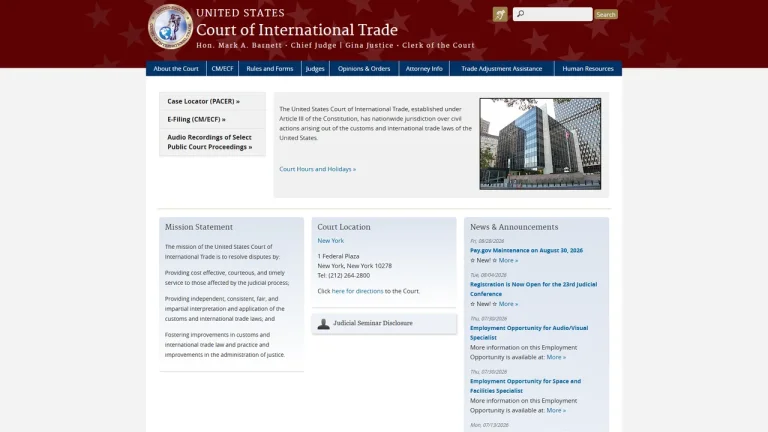
Task: Click the Search button
Action: 606,14
